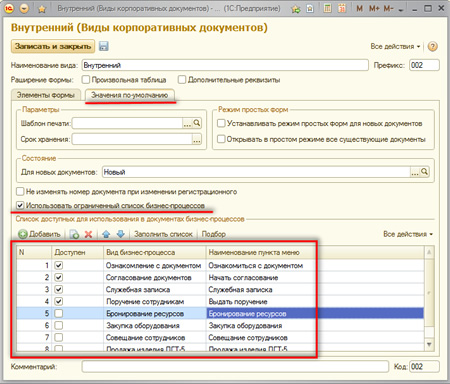This screenshot has width=450, height=384.
Task: Click the 1C application logo icon
Action: click(x=9, y=8)
